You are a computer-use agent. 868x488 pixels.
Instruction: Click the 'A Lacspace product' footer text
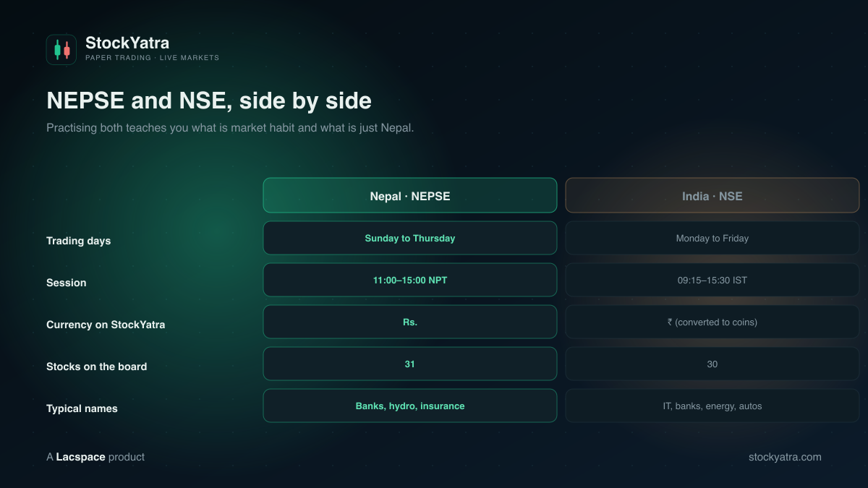(95, 457)
